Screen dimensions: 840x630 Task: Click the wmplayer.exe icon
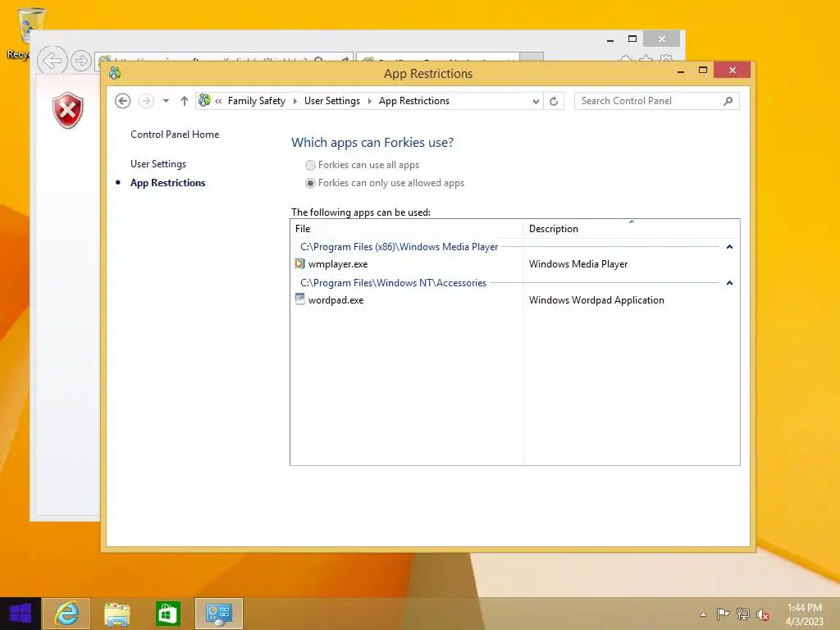[300, 263]
